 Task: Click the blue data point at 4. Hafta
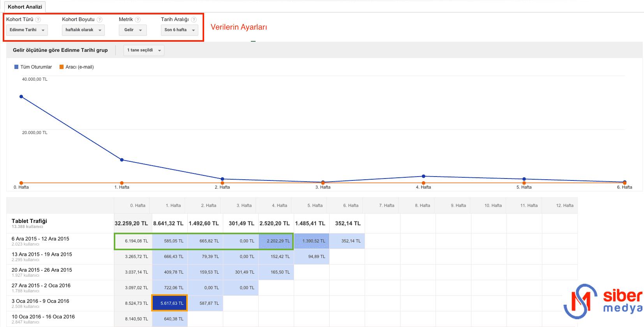423,176
